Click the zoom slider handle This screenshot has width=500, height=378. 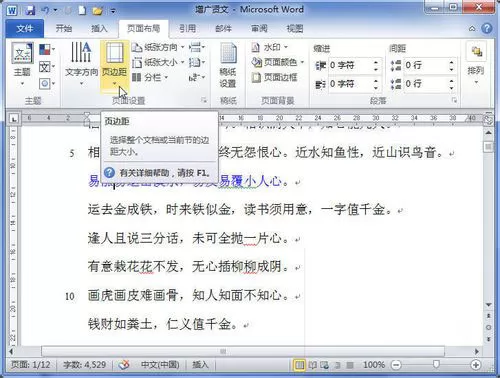pyautogui.click(x=436, y=365)
